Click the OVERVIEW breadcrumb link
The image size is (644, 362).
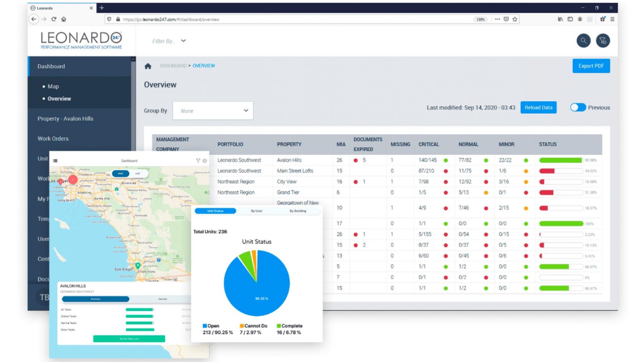(x=204, y=66)
